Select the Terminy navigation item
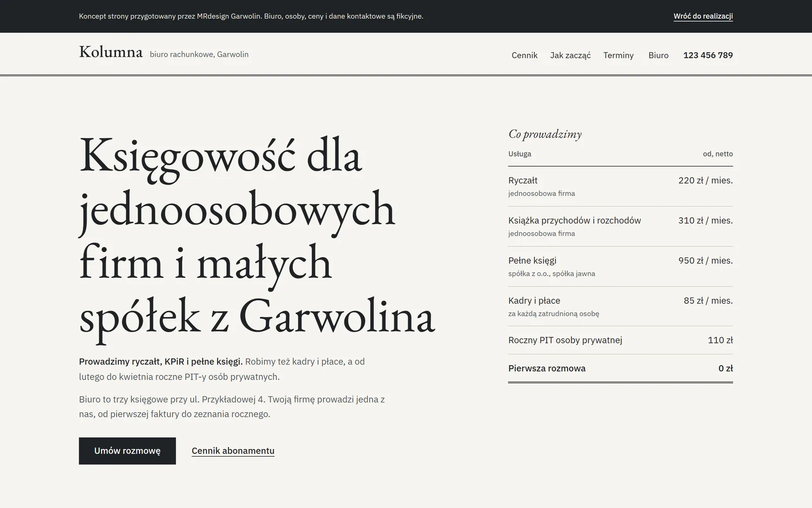The width and height of the screenshot is (812, 508). (618, 55)
